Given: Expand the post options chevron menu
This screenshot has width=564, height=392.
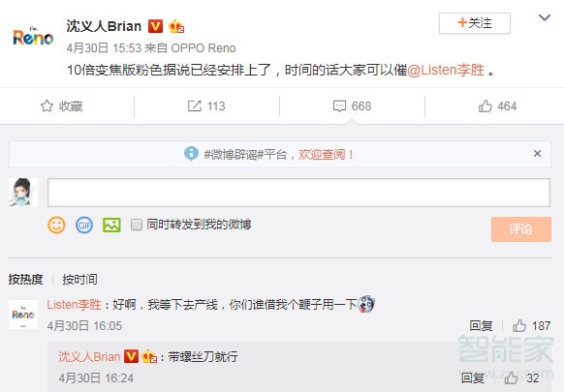Looking at the screenshot, I should [x=545, y=17].
